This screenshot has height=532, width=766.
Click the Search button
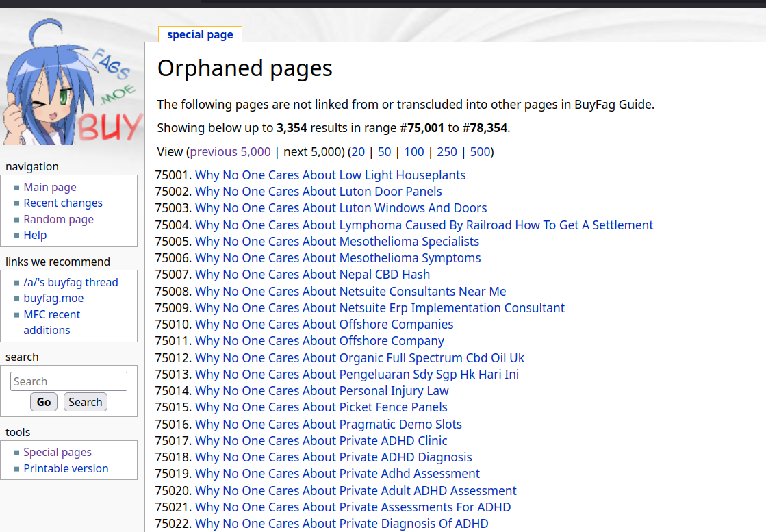click(x=85, y=402)
